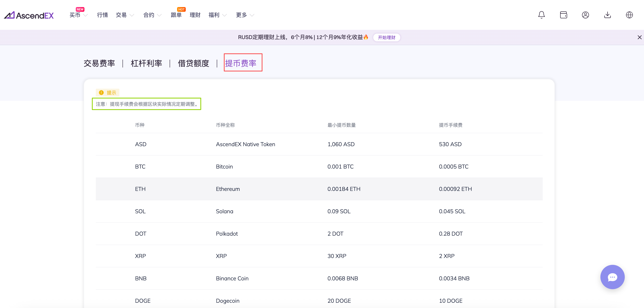Click the 开始理财 button in banner

pos(386,37)
